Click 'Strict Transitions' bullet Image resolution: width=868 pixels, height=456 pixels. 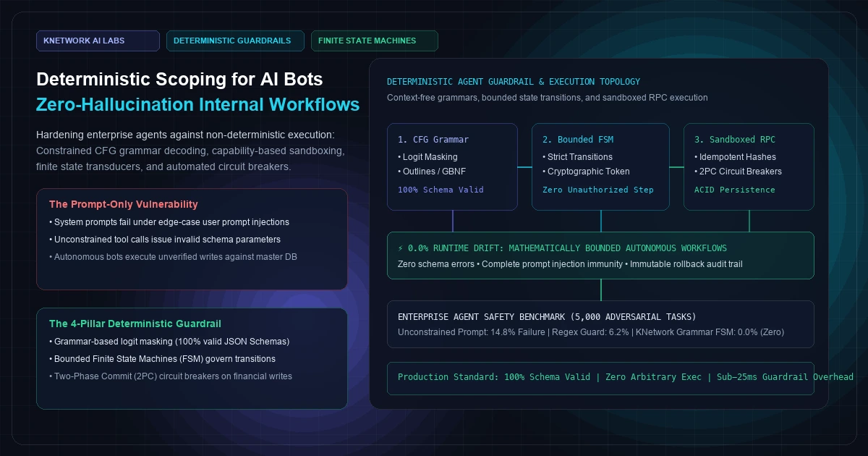tap(577, 156)
